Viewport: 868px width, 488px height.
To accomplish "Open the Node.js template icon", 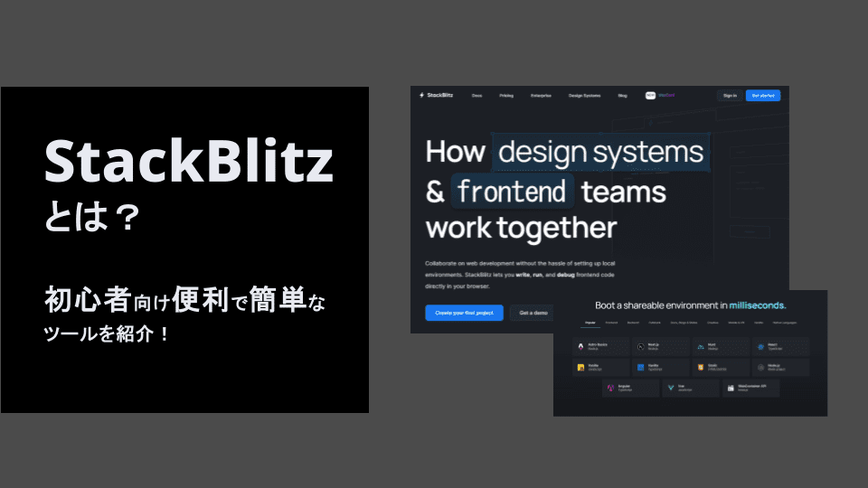I will tap(759, 367).
